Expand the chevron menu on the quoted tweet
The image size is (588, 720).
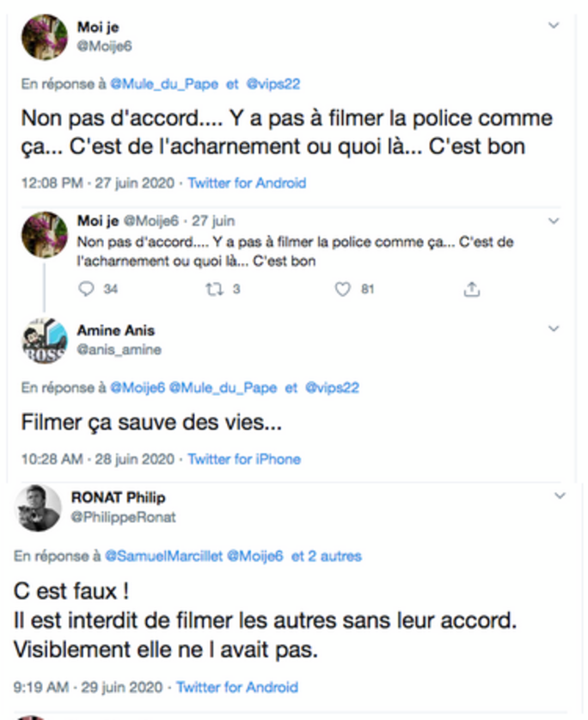pyautogui.click(x=554, y=221)
